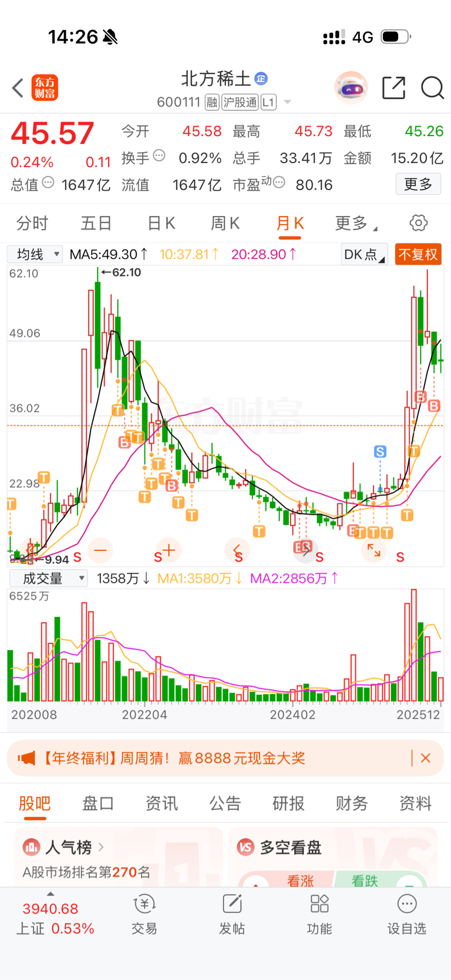Switch to the 盘口 tab
Image resolution: width=451 pixels, height=980 pixels.
click(98, 803)
